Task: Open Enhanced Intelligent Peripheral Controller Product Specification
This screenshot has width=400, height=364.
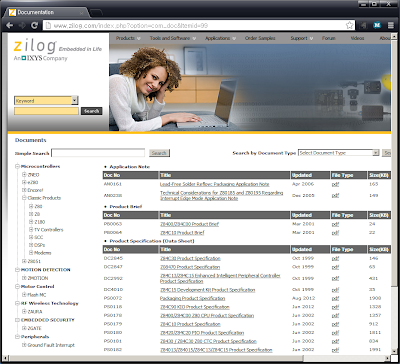Action: [x=220, y=279]
